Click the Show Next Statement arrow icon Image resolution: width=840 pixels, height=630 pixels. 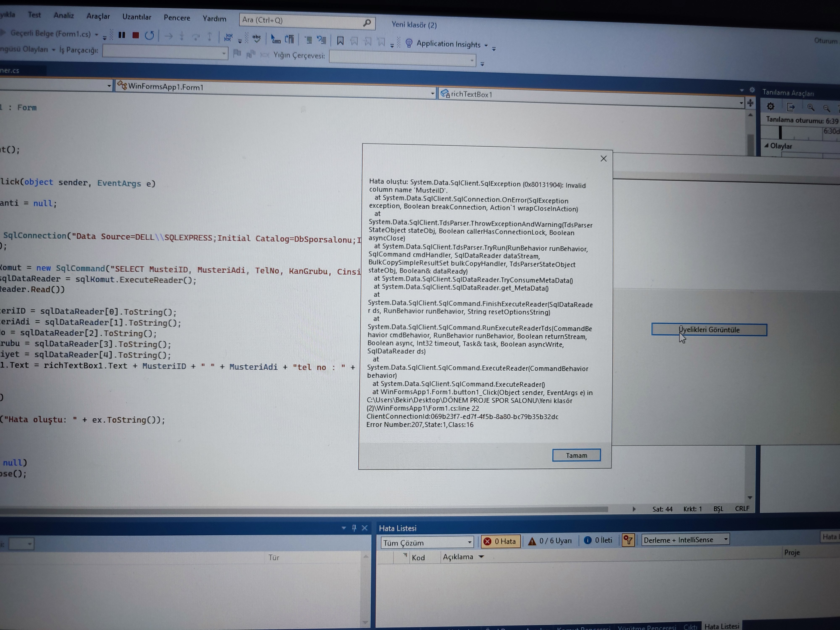point(169,36)
